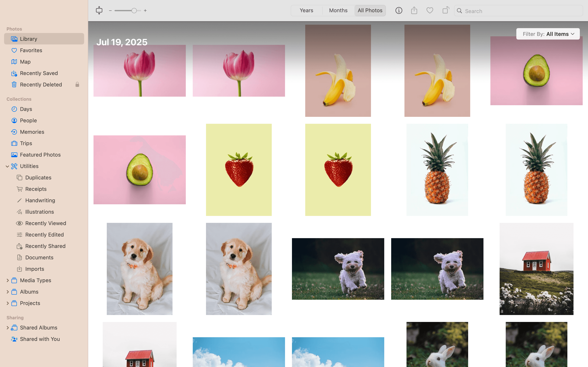Open the Recently Viewed utility
Screen dimensions: 588x367
46,223
